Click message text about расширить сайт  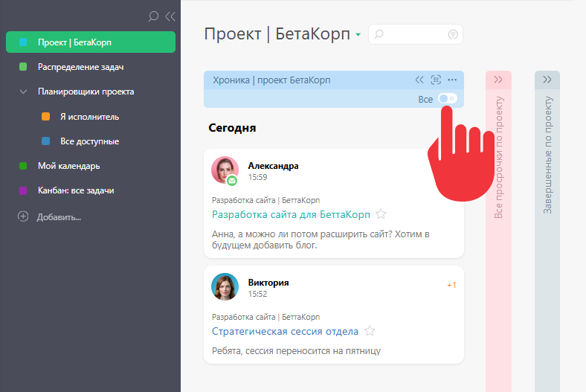click(321, 240)
